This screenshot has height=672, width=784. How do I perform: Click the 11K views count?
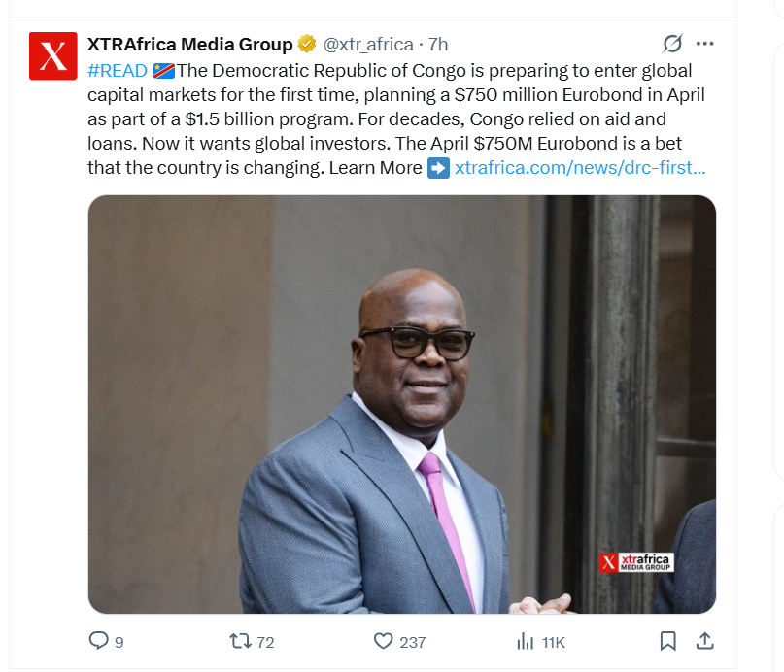554,642
